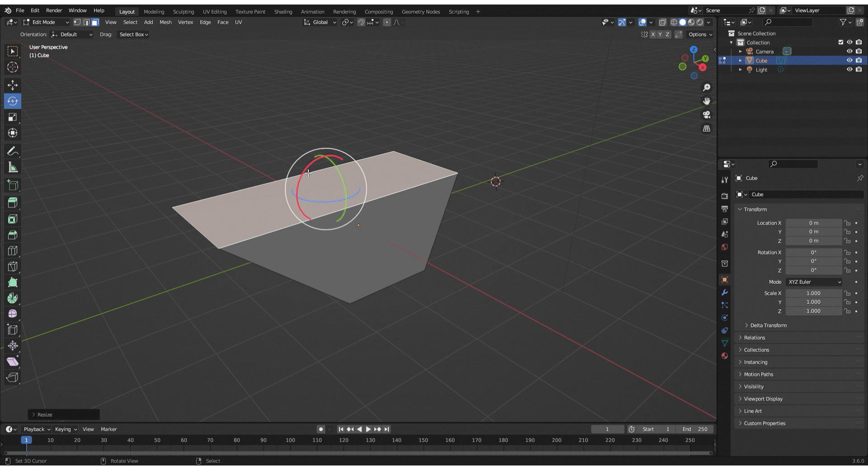
Task: Hide the Camera in viewport
Action: (849, 52)
